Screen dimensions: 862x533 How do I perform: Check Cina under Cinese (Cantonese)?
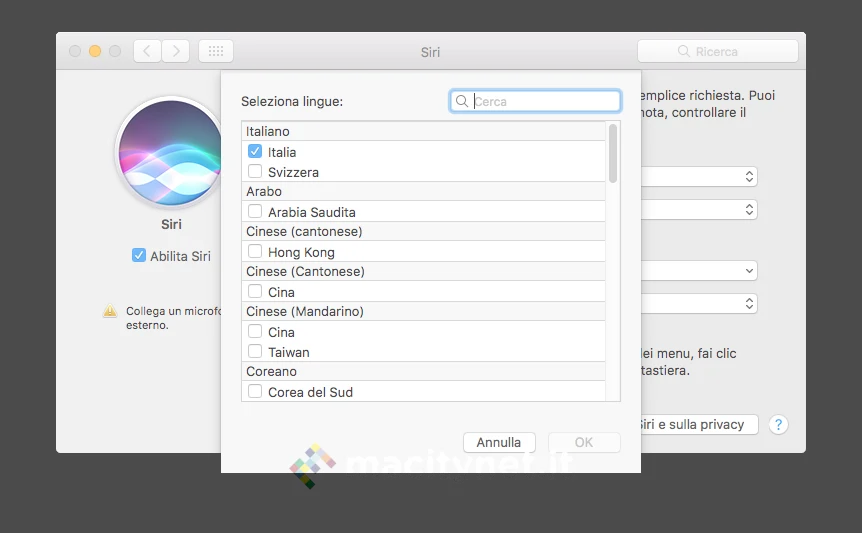255,291
